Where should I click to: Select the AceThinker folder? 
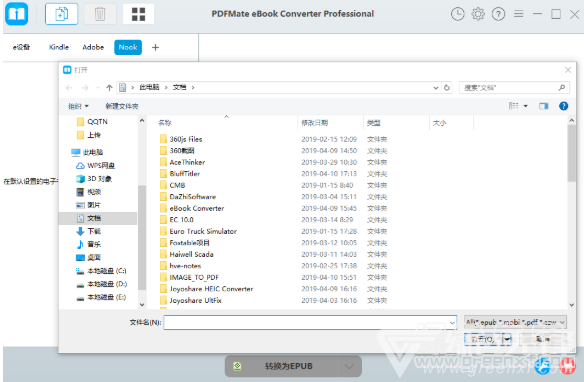click(x=182, y=162)
